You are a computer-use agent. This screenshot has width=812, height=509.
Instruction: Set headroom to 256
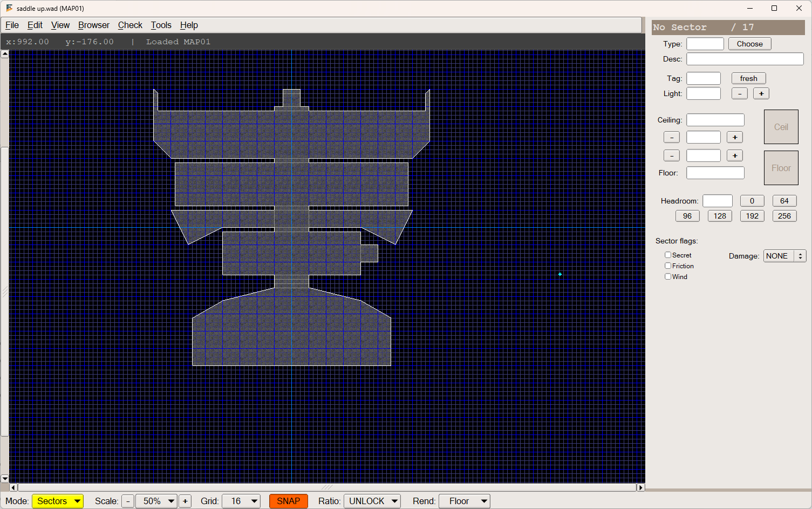point(784,216)
